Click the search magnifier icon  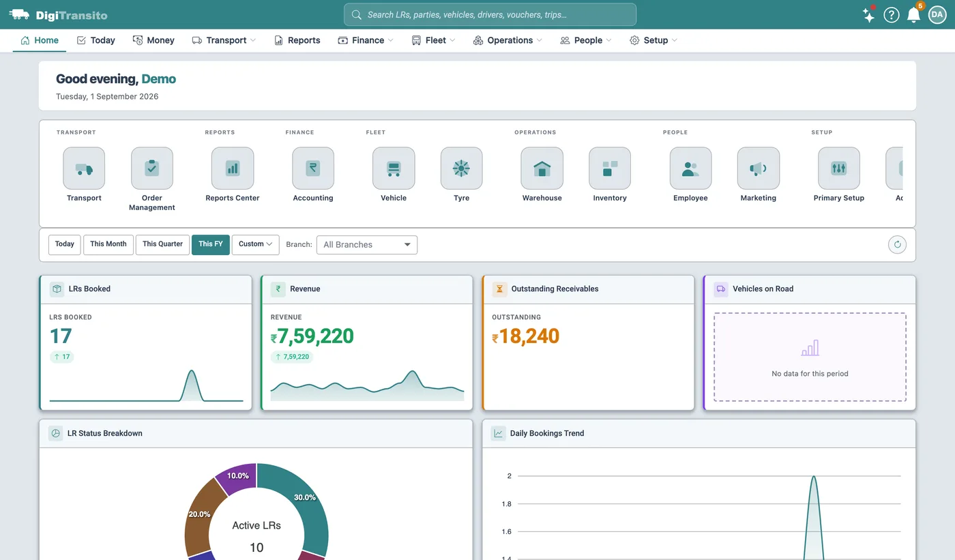(357, 14)
